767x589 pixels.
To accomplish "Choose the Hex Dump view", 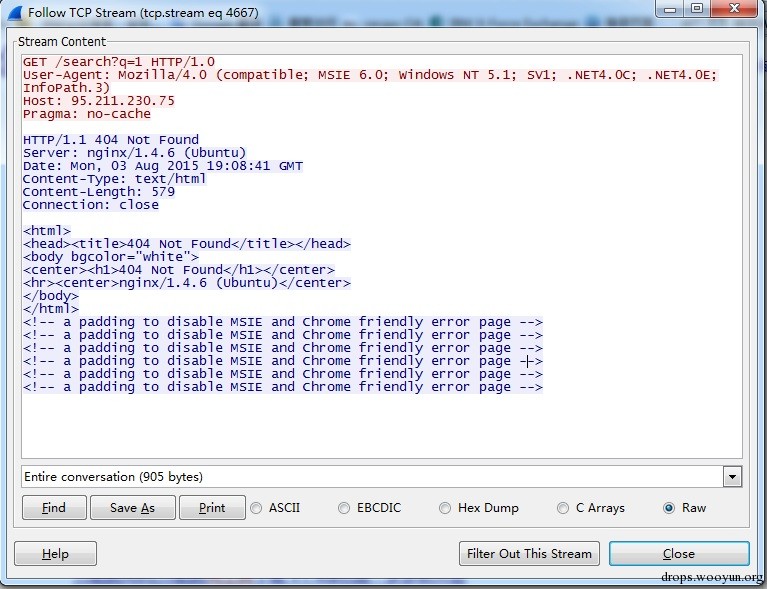I will point(446,508).
